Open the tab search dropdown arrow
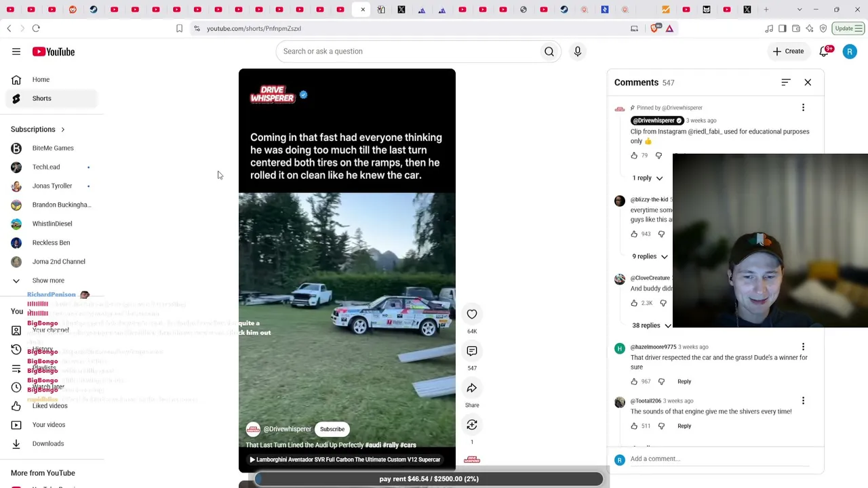The height and width of the screenshot is (488, 868). pyautogui.click(x=800, y=9)
